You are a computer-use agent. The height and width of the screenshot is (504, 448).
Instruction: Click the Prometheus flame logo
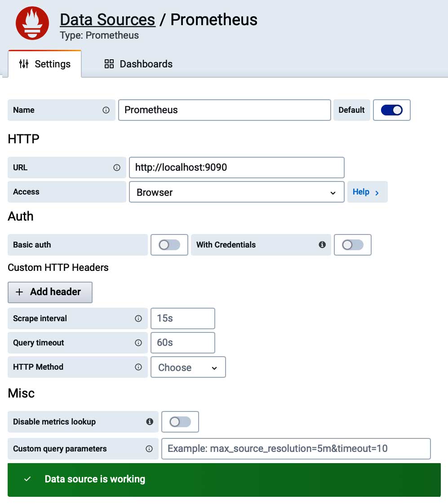click(x=32, y=23)
